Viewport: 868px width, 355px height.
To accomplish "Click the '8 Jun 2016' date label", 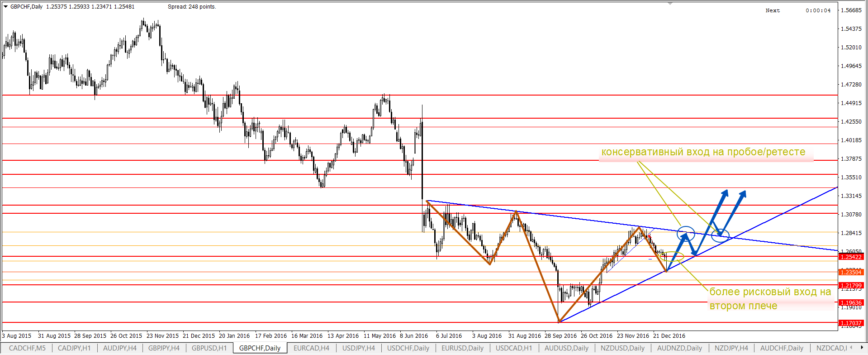I will [x=414, y=336].
